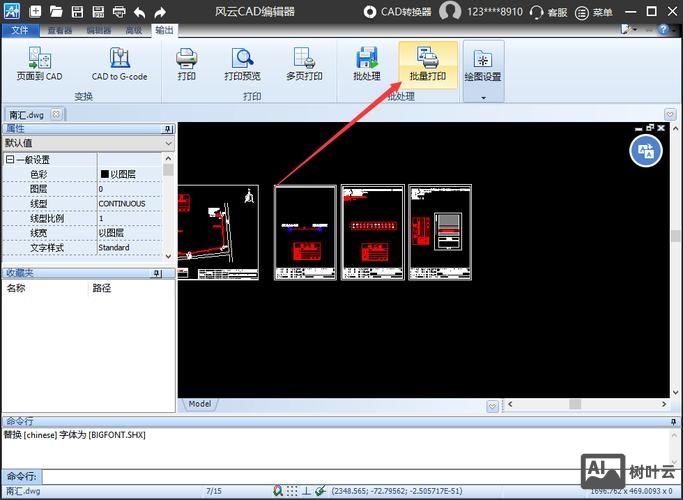Click the 打印预览 print preview icon

tap(242, 64)
